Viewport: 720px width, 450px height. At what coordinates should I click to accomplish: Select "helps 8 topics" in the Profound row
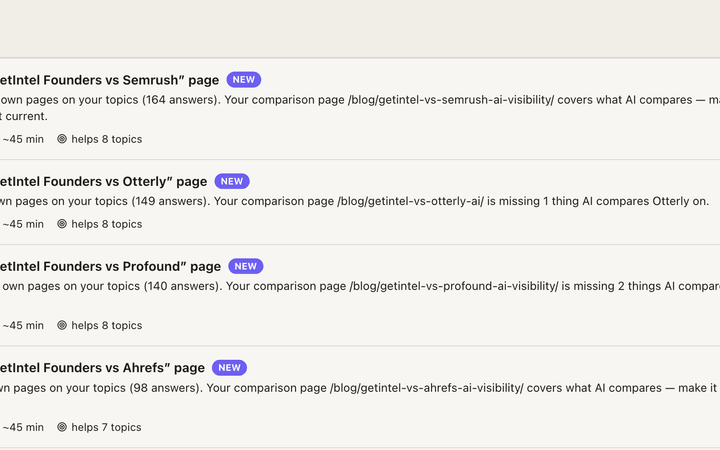coord(107,326)
